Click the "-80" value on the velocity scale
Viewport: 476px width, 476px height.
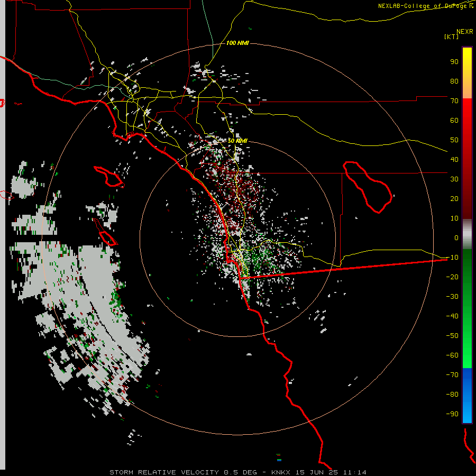pyautogui.click(x=452, y=395)
